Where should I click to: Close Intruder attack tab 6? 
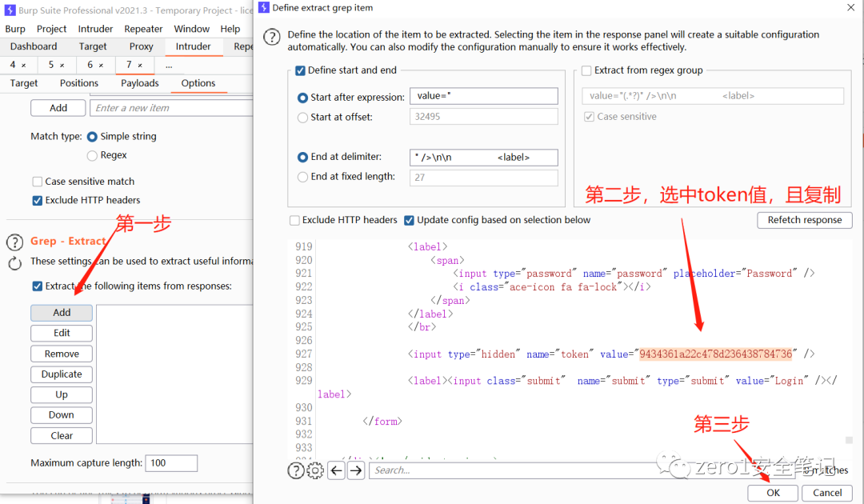(102, 65)
